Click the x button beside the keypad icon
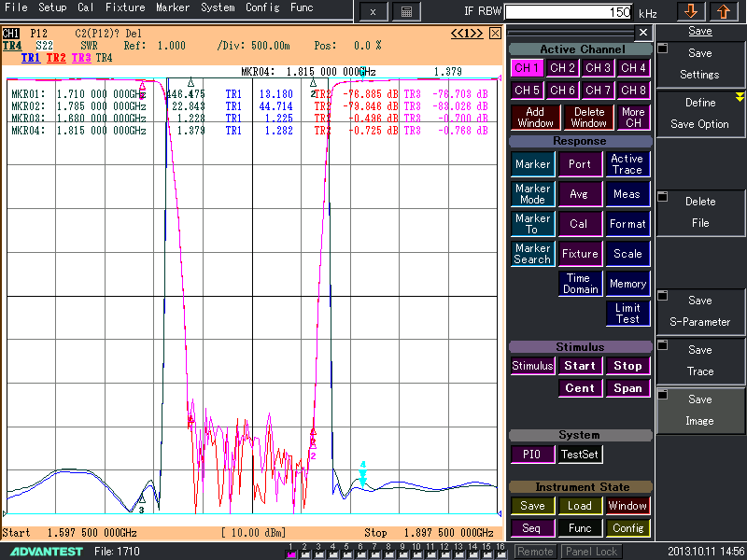 (373, 11)
